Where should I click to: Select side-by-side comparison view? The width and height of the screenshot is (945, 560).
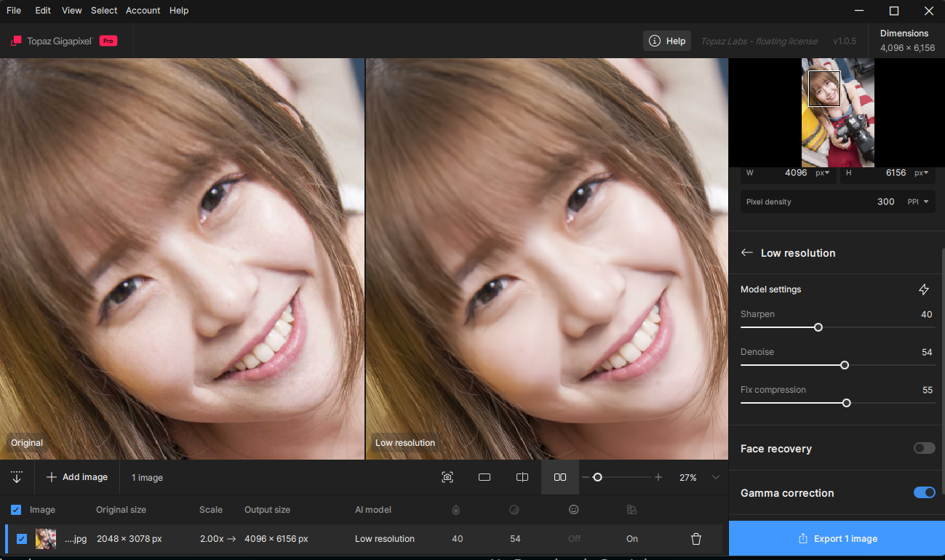pos(560,477)
